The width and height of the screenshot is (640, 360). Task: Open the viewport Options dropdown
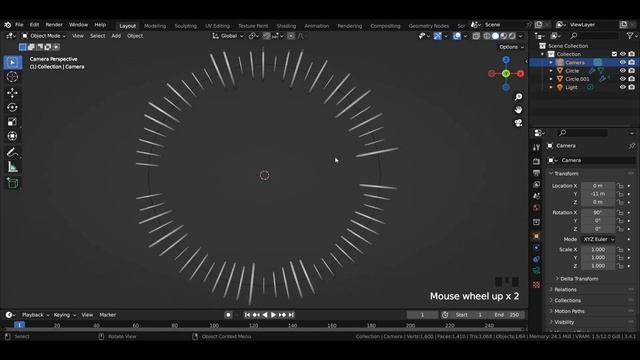tap(511, 47)
